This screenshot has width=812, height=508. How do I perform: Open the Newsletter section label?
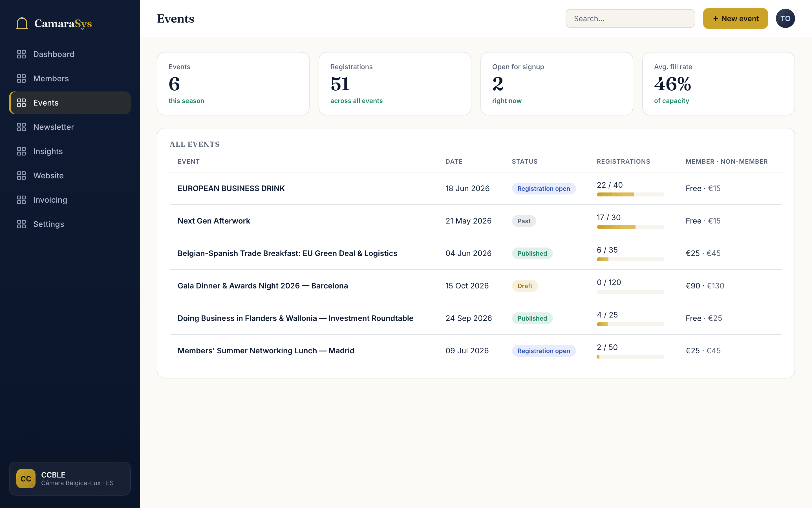point(54,127)
